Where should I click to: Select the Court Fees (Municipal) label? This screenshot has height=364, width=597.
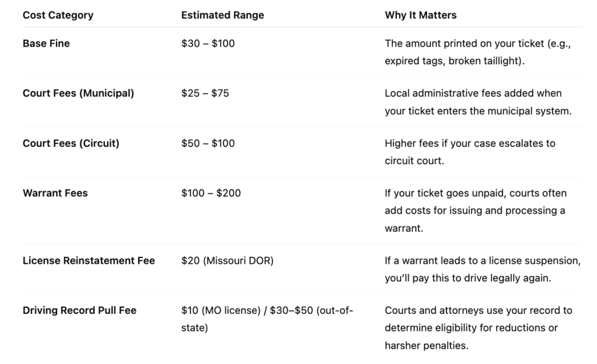point(78,93)
